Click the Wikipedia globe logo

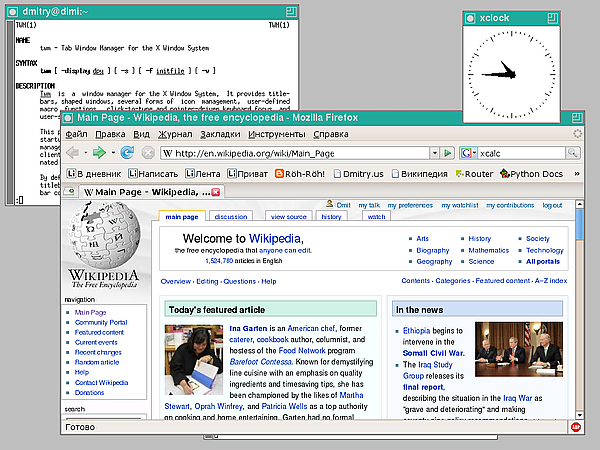pos(104,235)
